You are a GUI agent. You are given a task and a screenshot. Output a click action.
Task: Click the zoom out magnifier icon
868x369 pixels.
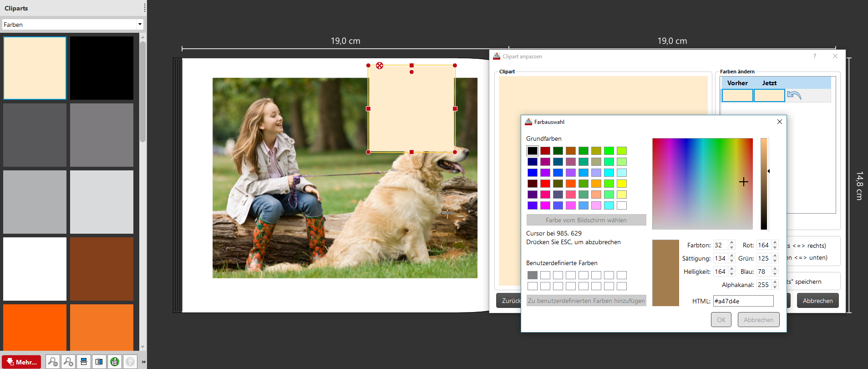pyautogui.click(x=53, y=362)
